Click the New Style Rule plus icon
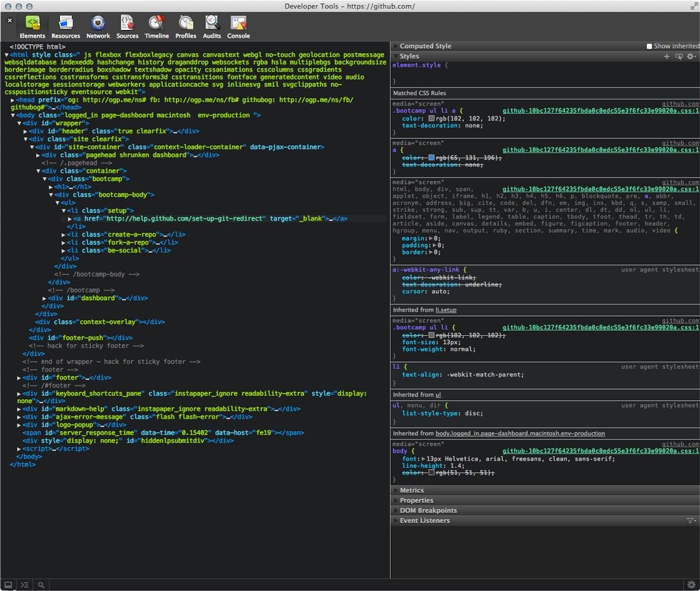The height and width of the screenshot is (591, 700). [x=666, y=56]
